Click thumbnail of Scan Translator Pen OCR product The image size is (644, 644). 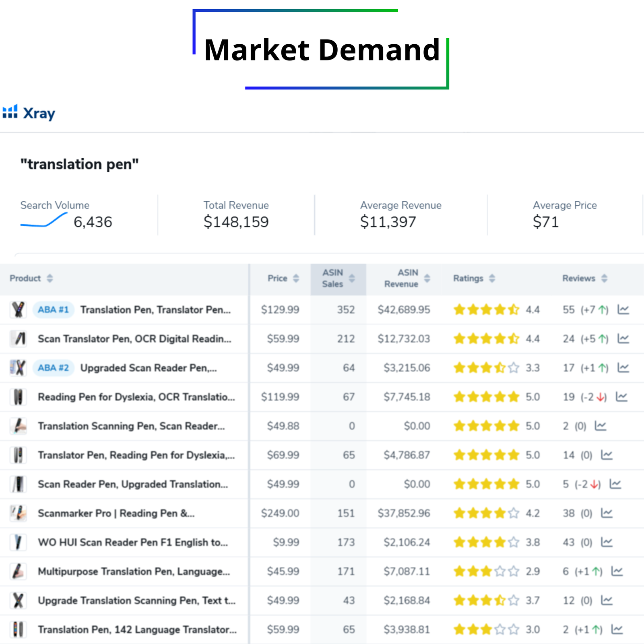tap(18, 339)
